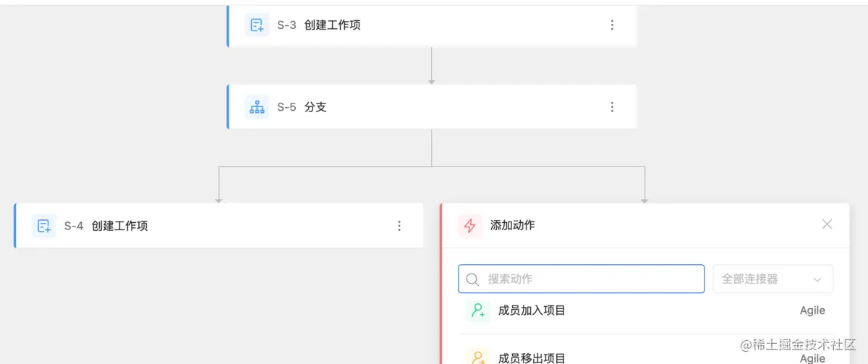
Task: Click the Agile label beside 成员加入项目
Action: pyautogui.click(x=812, y=310)
